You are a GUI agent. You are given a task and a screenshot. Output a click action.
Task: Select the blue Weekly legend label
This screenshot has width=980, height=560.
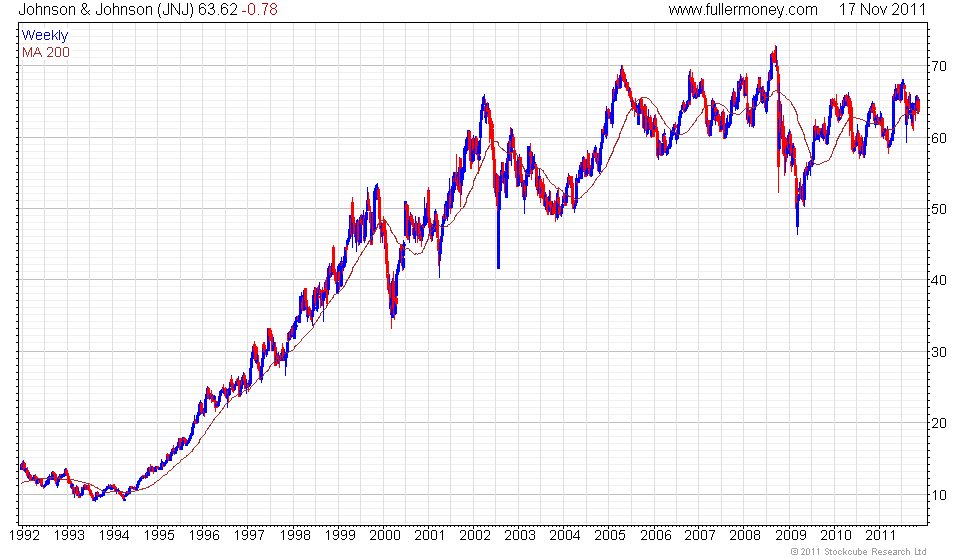pos(45,36)
